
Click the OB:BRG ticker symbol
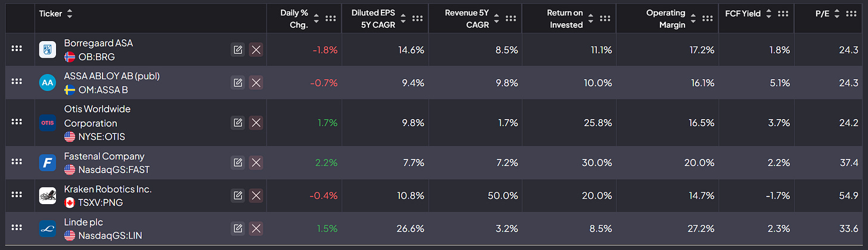coord(97,57)
